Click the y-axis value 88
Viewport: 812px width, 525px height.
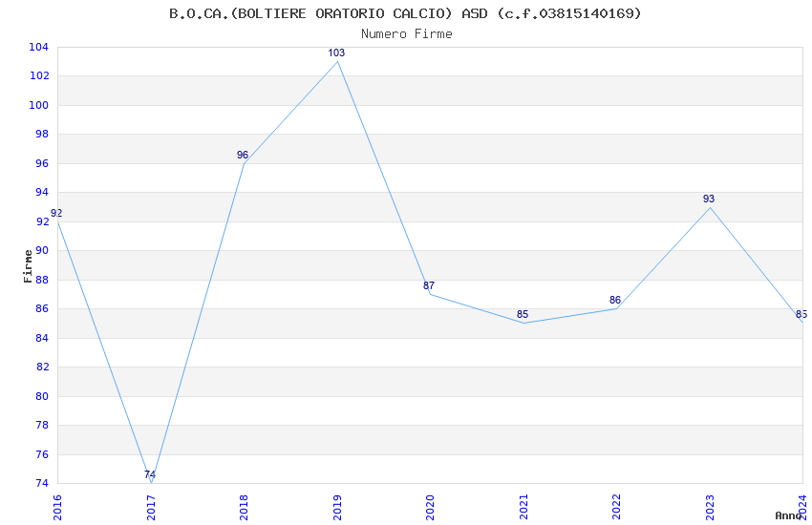42,280
